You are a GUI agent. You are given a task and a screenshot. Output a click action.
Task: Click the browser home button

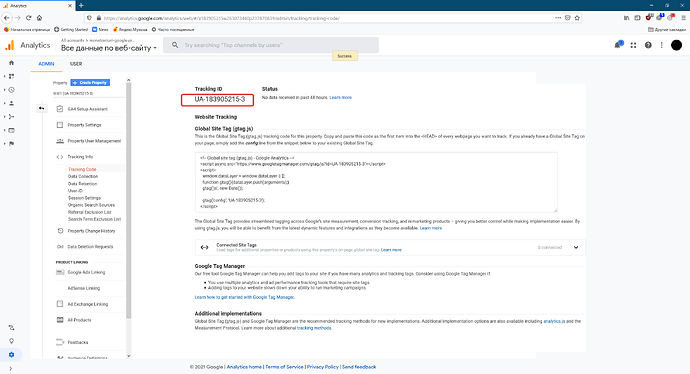point(39,18)
